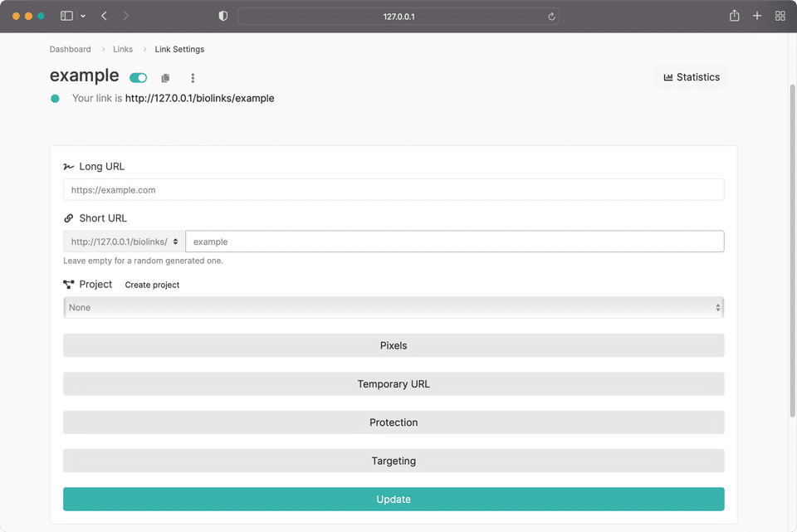Go back using the browser back arrow
Viewport: 797px width, 532px height.
(x=104, y=16)
